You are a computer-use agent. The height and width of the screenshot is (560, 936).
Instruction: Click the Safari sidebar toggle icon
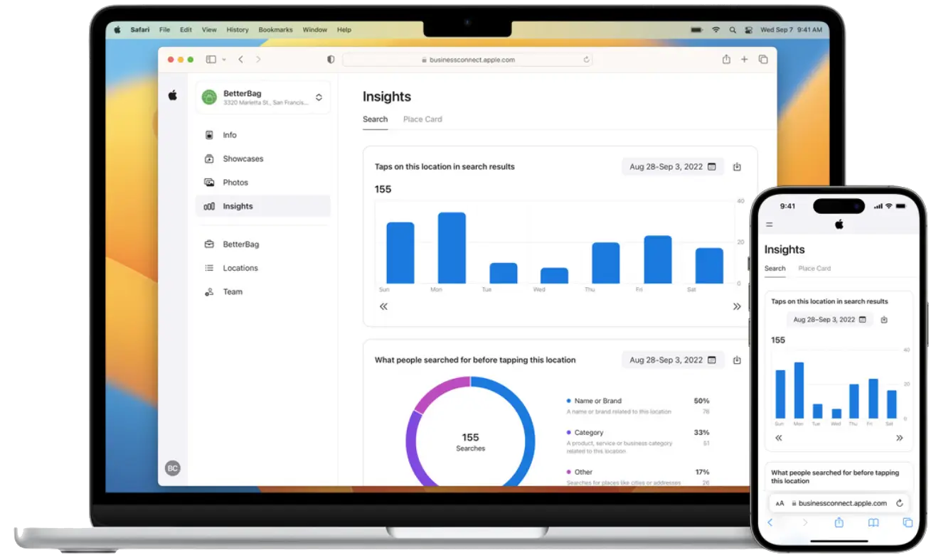[211, 60]
